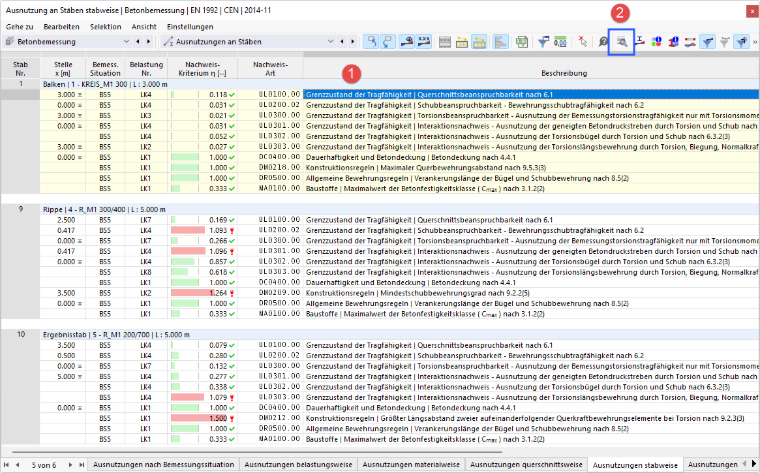Toggle the rightmost active funnel filter button
Image resolution: width=760 pixels, height=473 pixels.
[742, 42]
